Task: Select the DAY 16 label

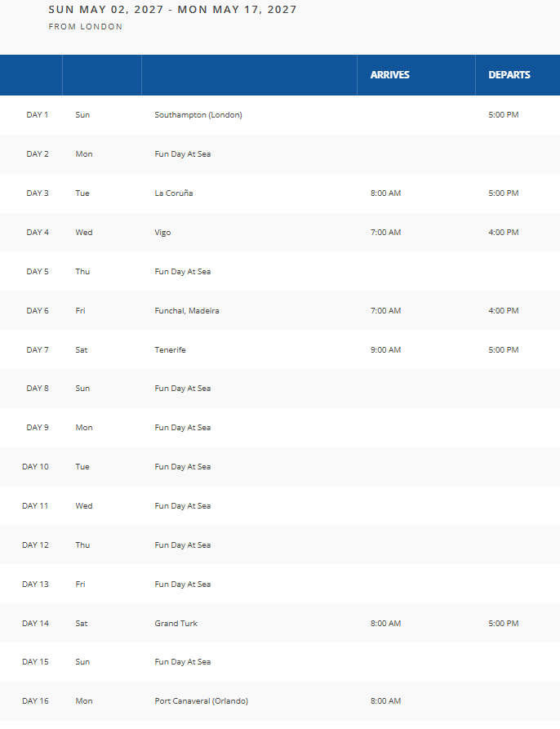Action: [x=35, y=701]
